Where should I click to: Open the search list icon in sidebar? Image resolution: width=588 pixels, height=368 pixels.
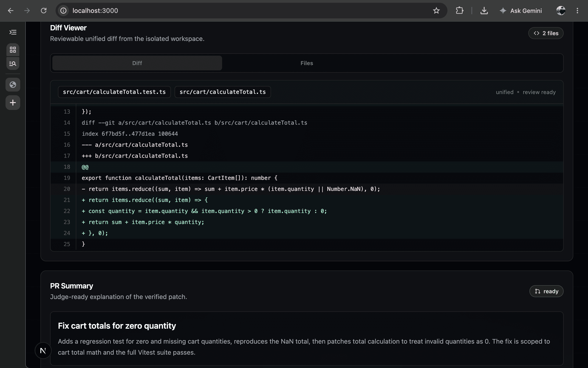[x=13, y=64]
